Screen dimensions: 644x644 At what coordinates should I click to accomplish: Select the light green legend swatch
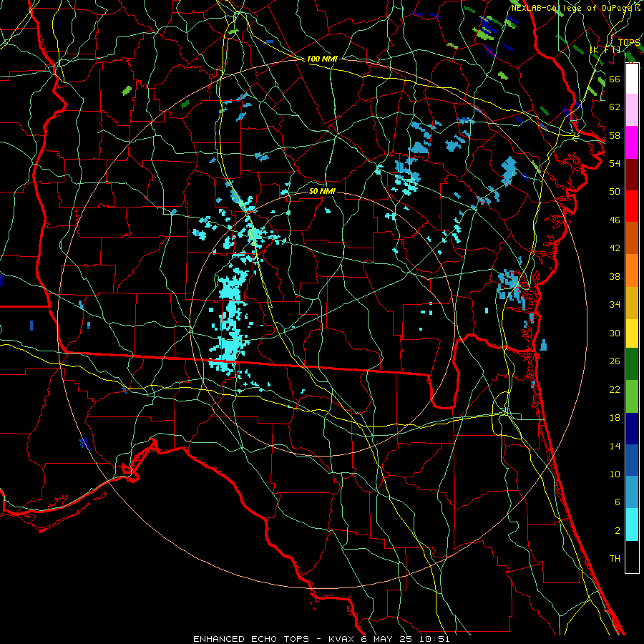click(x=632, y=396)
